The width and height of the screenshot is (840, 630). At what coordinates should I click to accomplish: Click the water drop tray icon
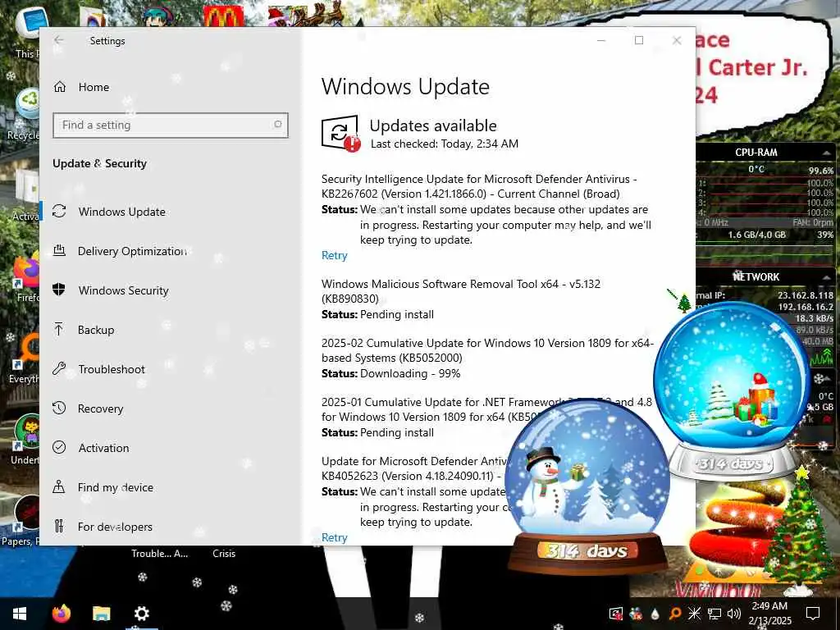coord(655,614)
